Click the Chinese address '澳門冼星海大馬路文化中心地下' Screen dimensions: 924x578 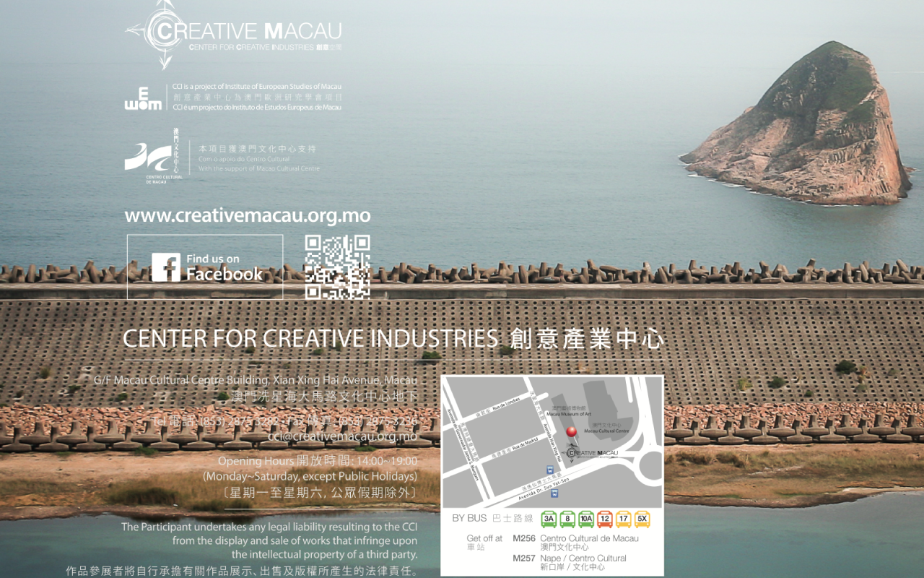[x=325, y=396]
